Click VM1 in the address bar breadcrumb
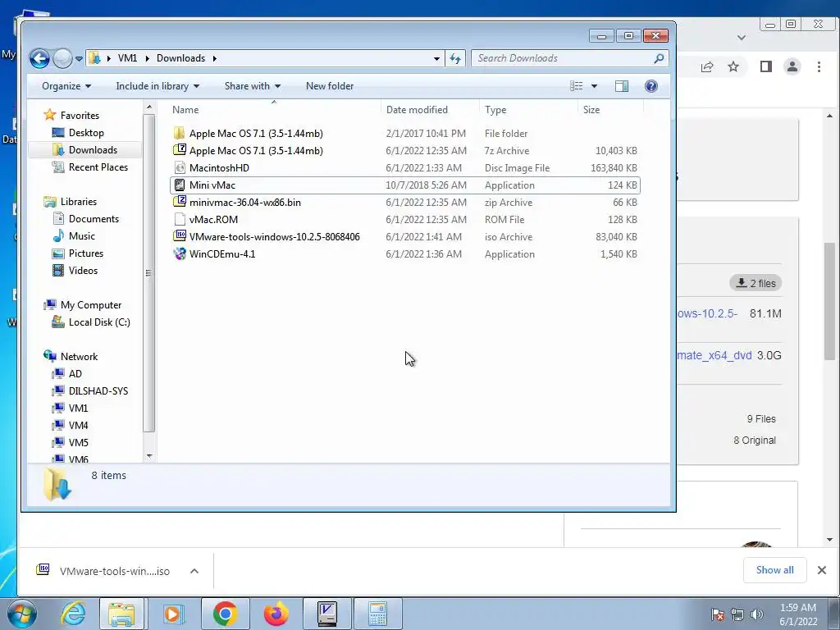The image size is (840, 630). tap(127, 58)
